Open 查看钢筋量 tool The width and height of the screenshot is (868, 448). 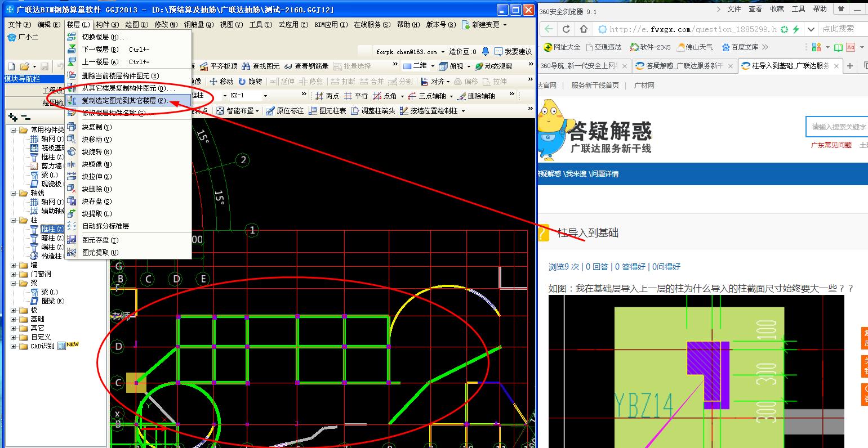click(x=306, y=66)
